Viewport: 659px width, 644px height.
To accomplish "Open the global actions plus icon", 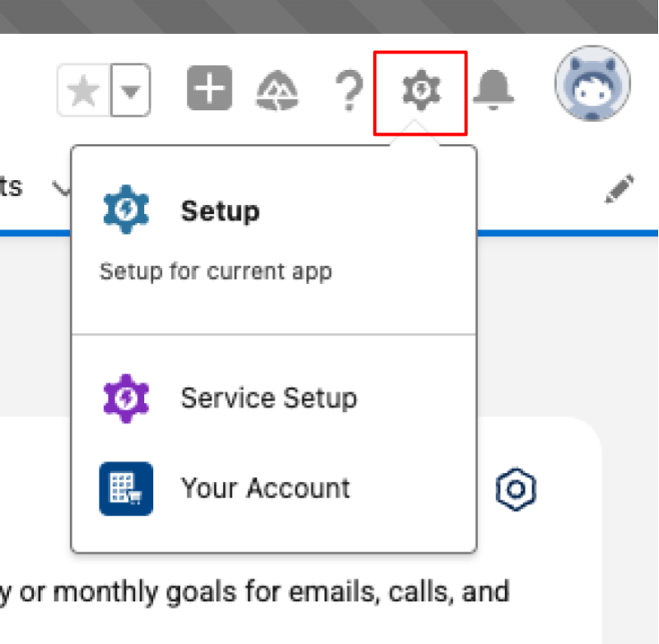I will pyautogui.click(x=208, y=87).
